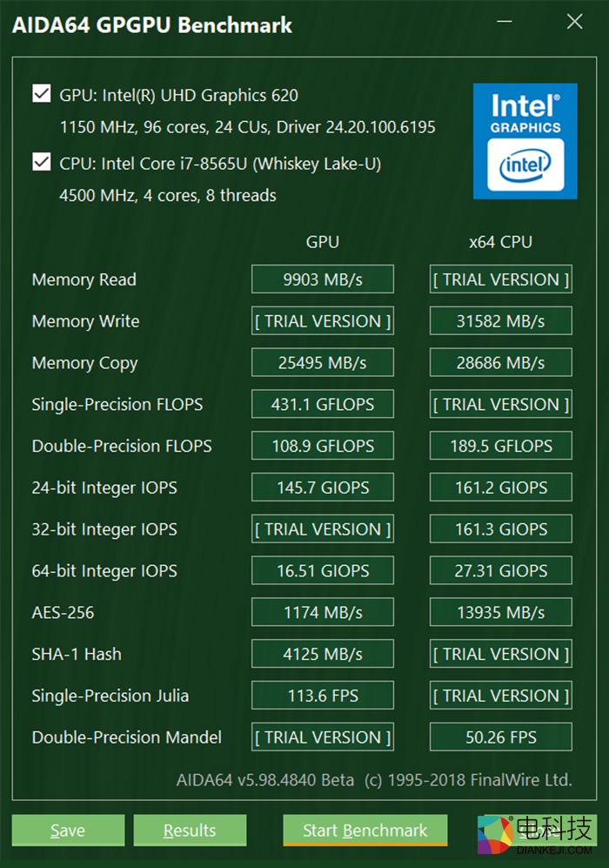
Task: Uncheck the GPU Intel UHD Graphics 620 checkbox
Action: (41, 94)
